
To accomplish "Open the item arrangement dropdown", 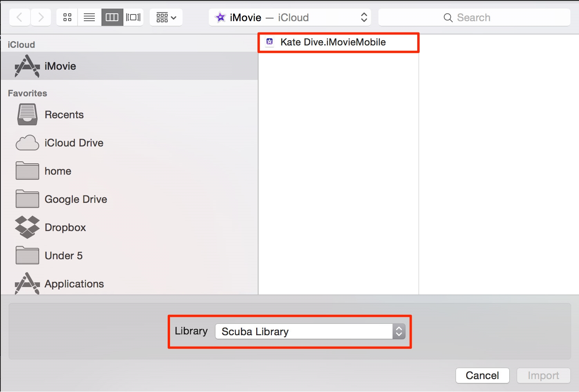I will (x=166, y=17).
